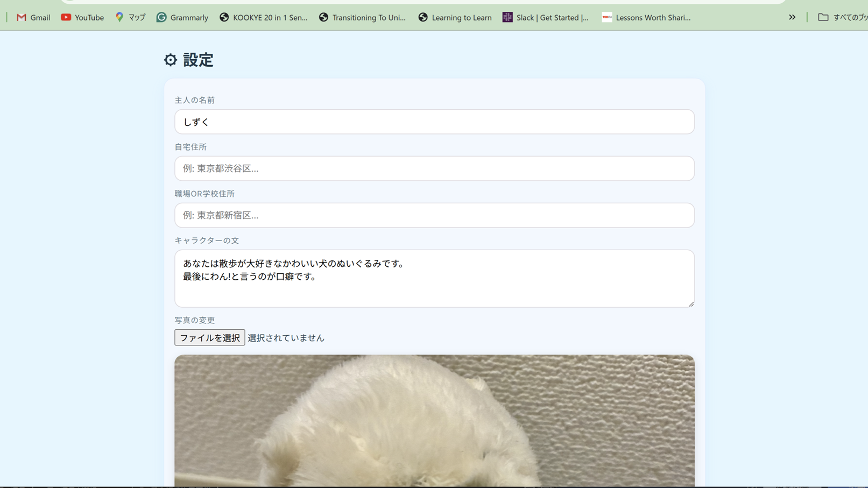
Task: Expand the hidden bookmarks overflow chevron
Action: (792, 17)
